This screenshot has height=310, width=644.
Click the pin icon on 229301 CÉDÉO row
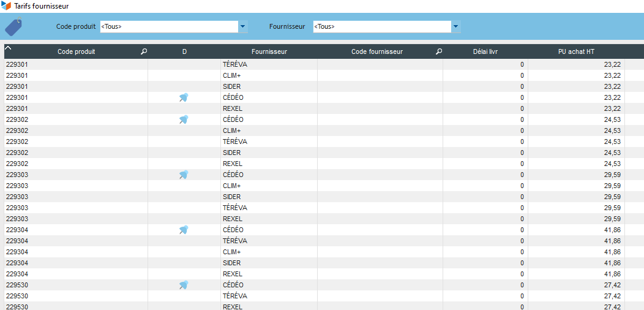pos(184,97)
